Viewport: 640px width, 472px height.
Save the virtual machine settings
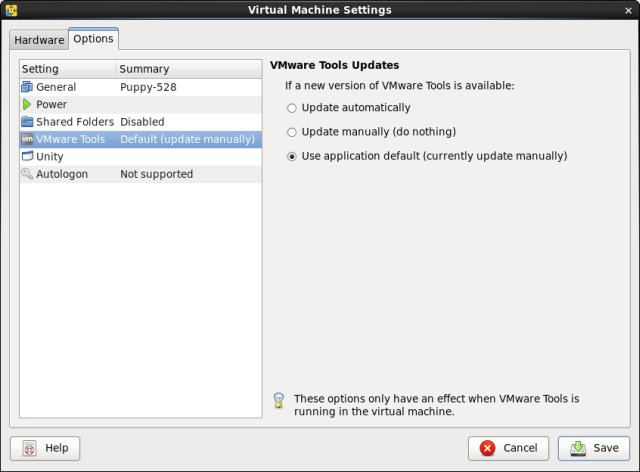pos(594,448)
